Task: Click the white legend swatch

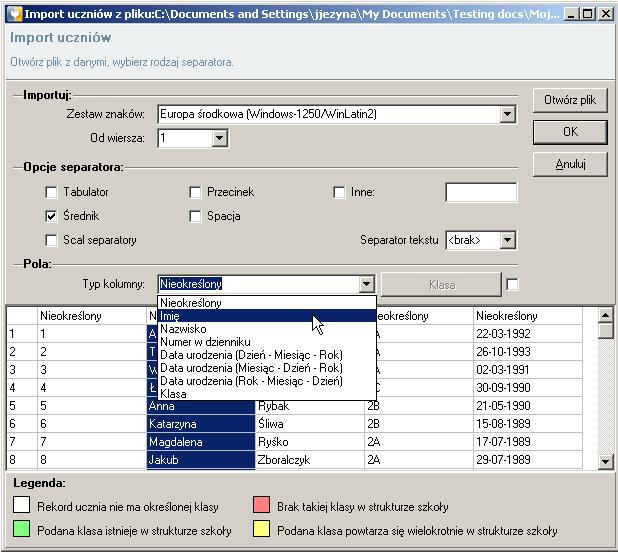Action: pos(21,505)
